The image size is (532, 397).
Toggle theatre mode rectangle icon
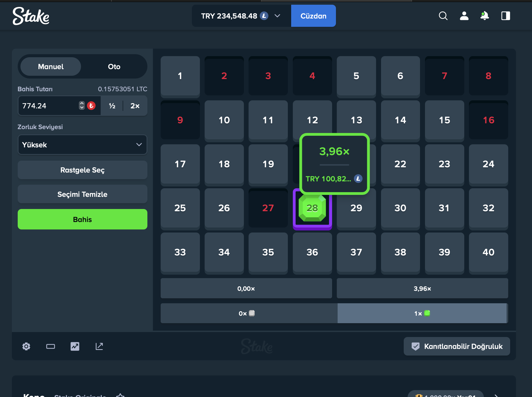[x=51, y=346]
